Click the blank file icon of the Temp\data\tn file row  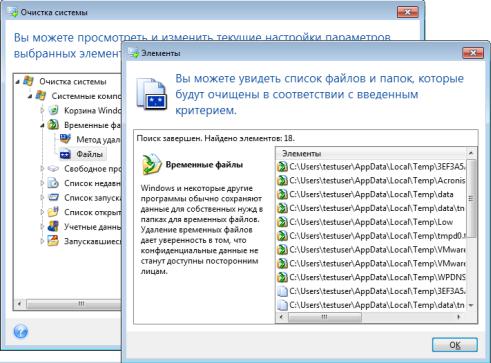point(282,305)
